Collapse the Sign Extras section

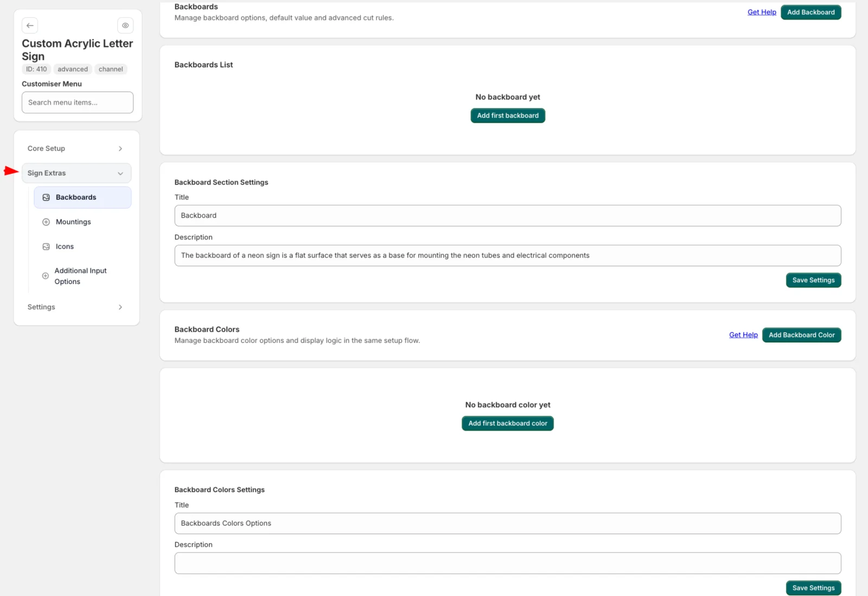[76, 173]
